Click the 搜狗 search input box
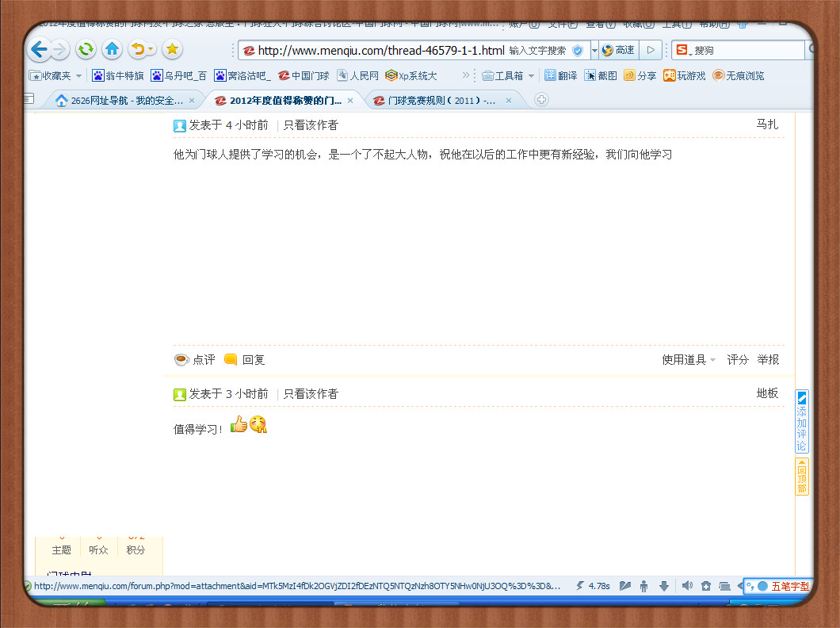The width and height of the screenshot is (840, 628). coord(745,50)
